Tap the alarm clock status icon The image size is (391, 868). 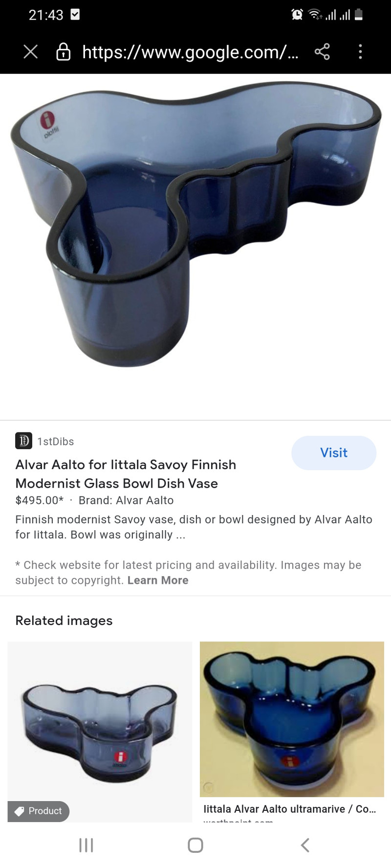pos(297,15)
